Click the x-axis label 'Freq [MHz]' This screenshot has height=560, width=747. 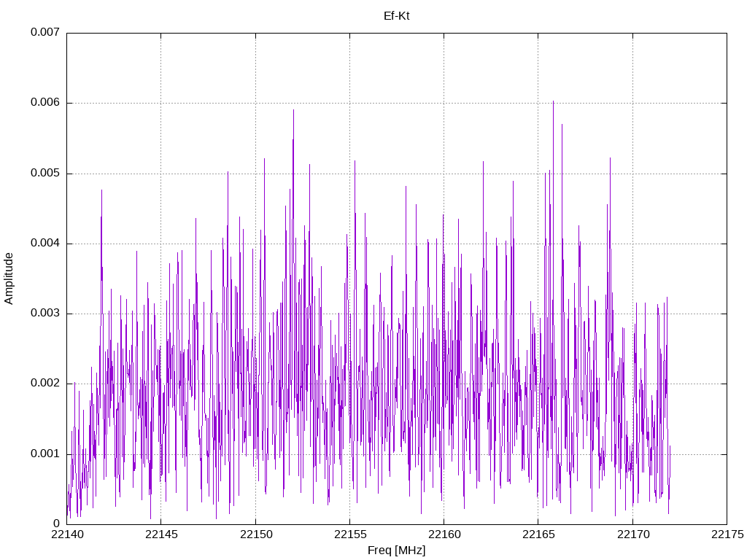pos(396,551)
